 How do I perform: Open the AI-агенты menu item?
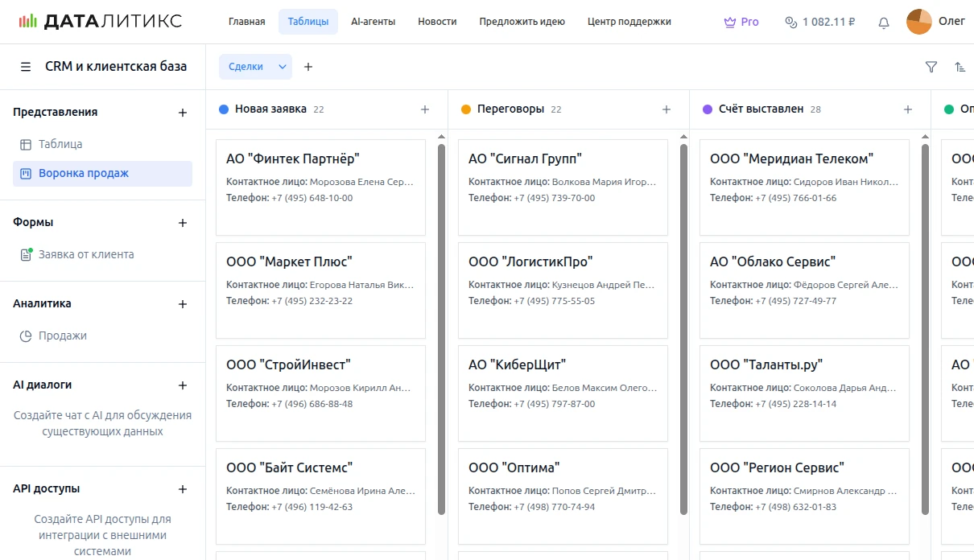click(373, 22)
